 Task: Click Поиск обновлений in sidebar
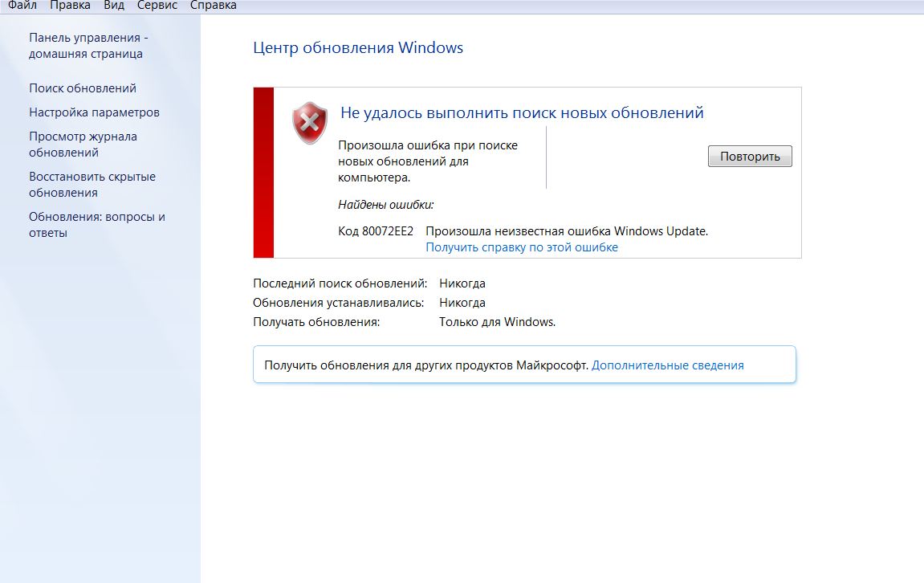point(83,88)
